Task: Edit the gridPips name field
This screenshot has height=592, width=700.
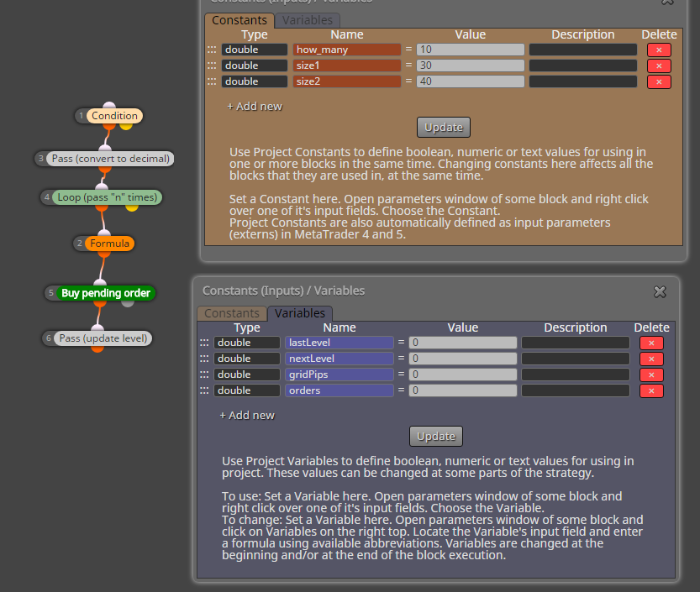Action: pos(339,375)
